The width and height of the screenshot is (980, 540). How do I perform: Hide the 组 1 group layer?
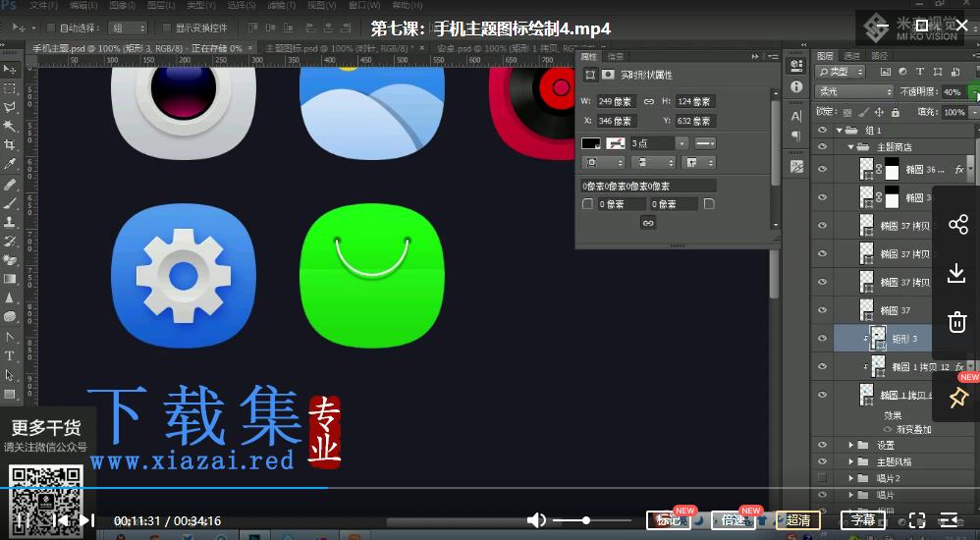(x=823, y=130)
